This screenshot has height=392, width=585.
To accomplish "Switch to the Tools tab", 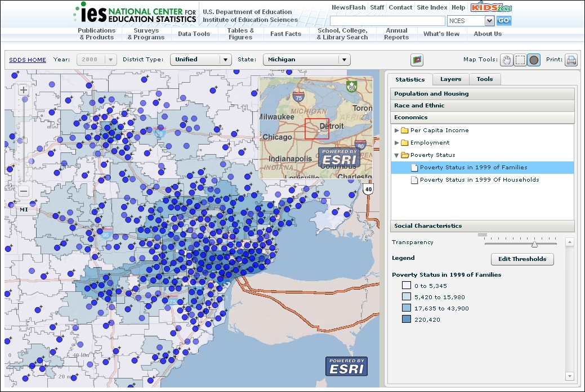I will [484, 80].
